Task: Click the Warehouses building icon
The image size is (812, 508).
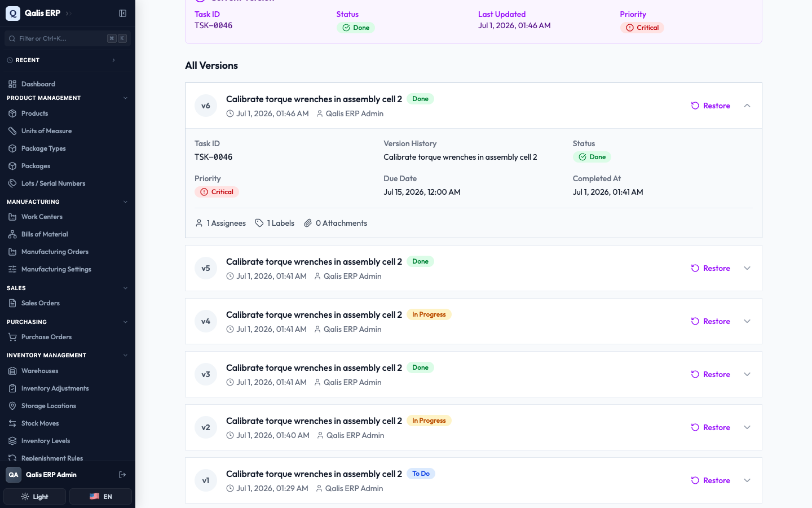Action: 12,371
